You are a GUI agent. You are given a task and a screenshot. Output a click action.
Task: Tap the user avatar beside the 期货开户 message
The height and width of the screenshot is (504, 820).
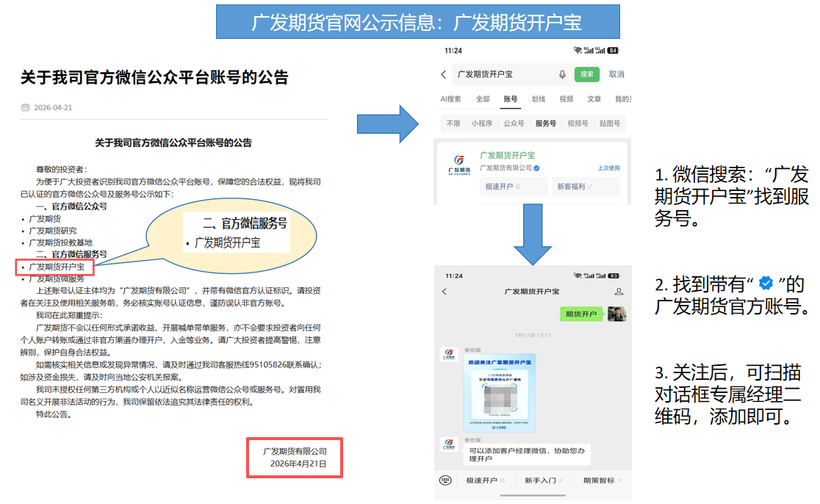pos(617,314)
